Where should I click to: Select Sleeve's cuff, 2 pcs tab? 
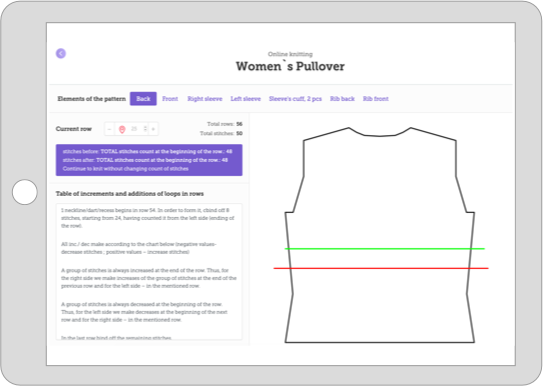[295, 99]
